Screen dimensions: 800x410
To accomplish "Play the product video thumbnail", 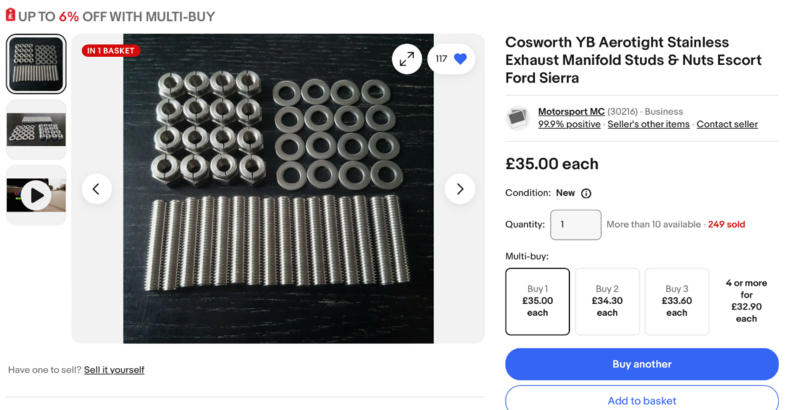I will (x=36, y=195).
